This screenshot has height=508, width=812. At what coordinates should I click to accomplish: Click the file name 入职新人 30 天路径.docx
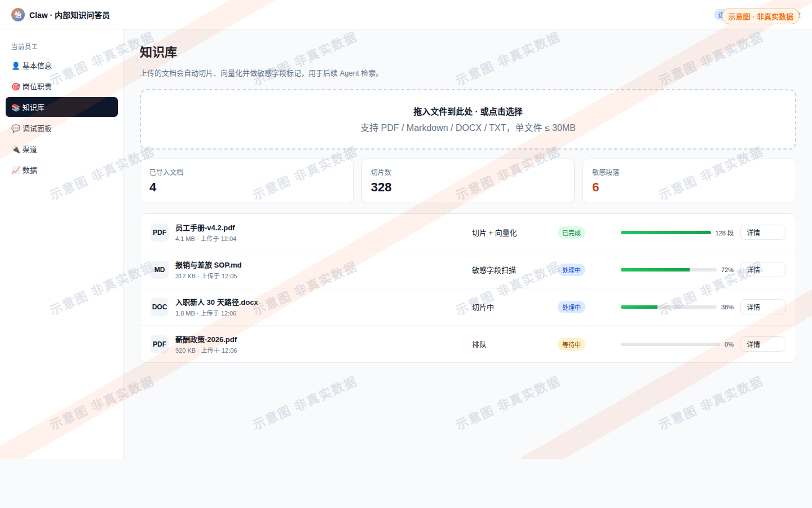click(217, 303)
